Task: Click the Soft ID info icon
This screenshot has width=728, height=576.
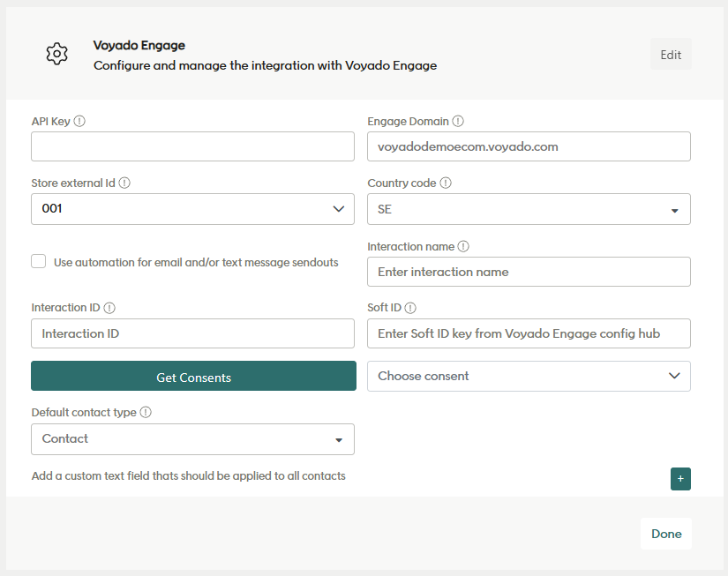Action: pyautogui.click(x=411, y=307)
